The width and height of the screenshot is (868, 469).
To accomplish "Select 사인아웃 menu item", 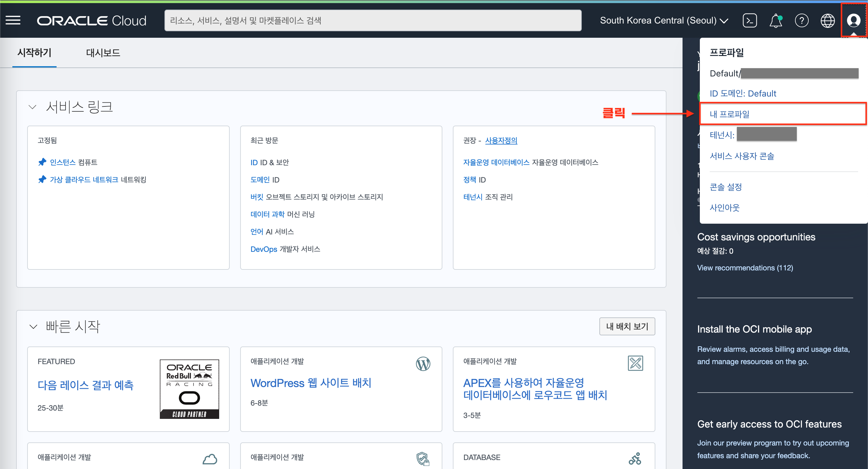I will (725, 207).
